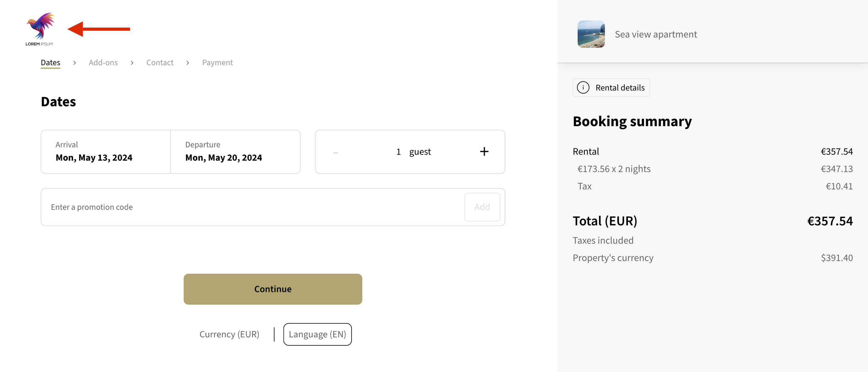This screenshot has height=372, width=868.
Task: Open the Currency (EUR) selector
Action: coord(229,334)
